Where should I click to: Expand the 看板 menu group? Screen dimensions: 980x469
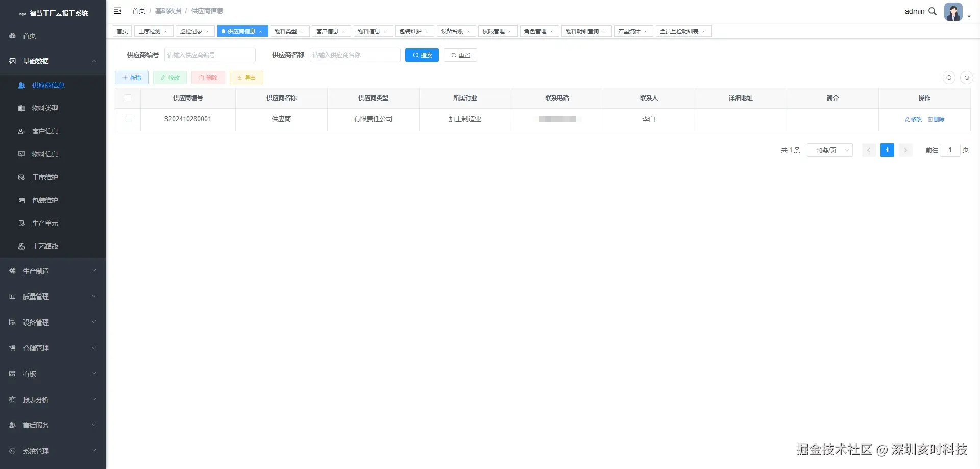pyautogui.click(x=53, y=374)
